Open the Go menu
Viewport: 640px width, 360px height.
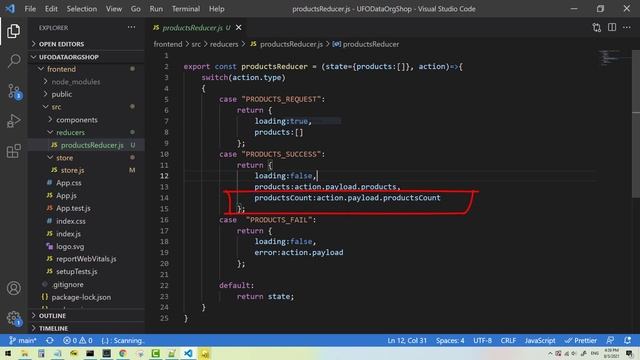(136, 9)
